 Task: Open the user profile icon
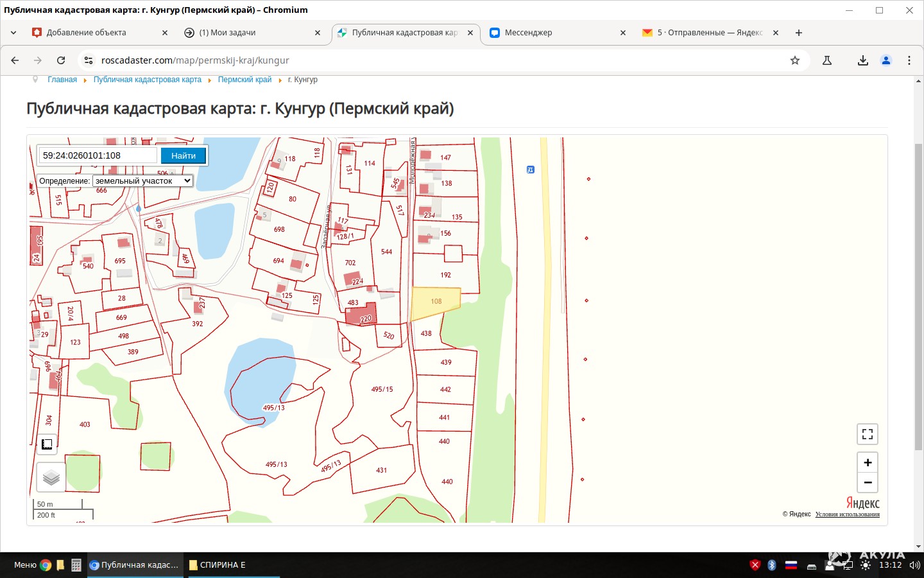[x=886, y=60]
